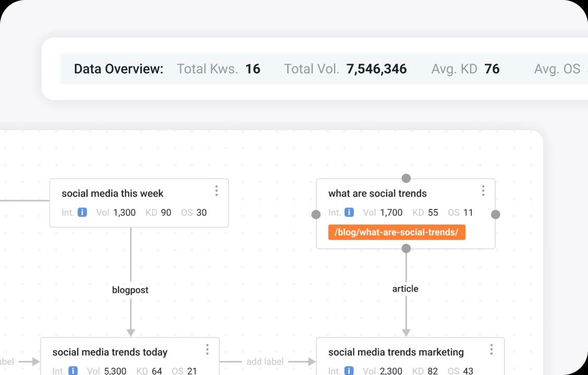Image resolution: width=588 pixels, height=375 pixels.
Task: Select the 'blogpost' edge label
Action: coord(130,290)
